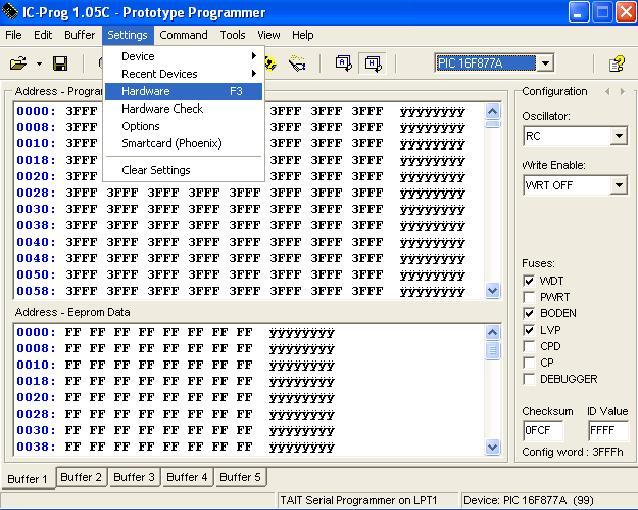
Task: Click the smartcard wizard toolbar icon
Action: pos(297,63)
